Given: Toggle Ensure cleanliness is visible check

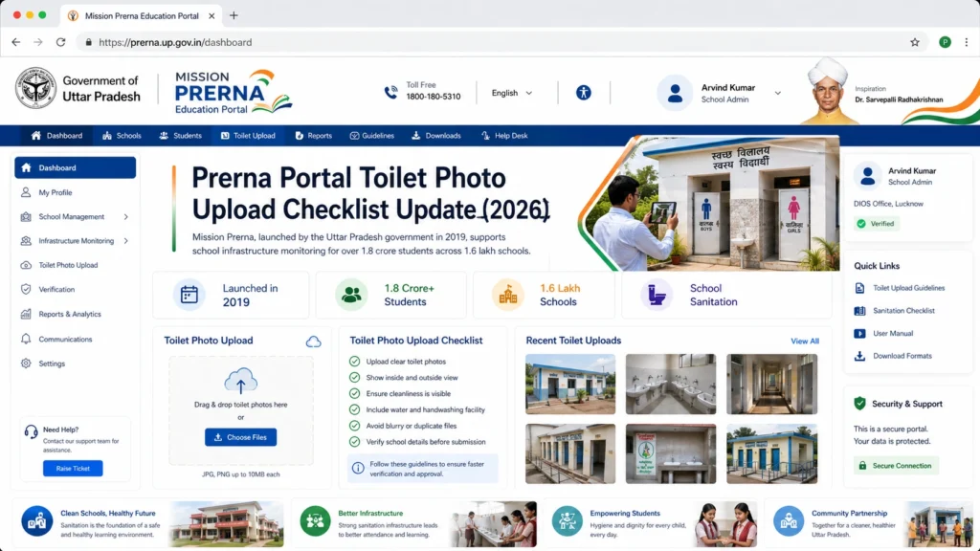Looking at the screenshot, I should (354, 393).
